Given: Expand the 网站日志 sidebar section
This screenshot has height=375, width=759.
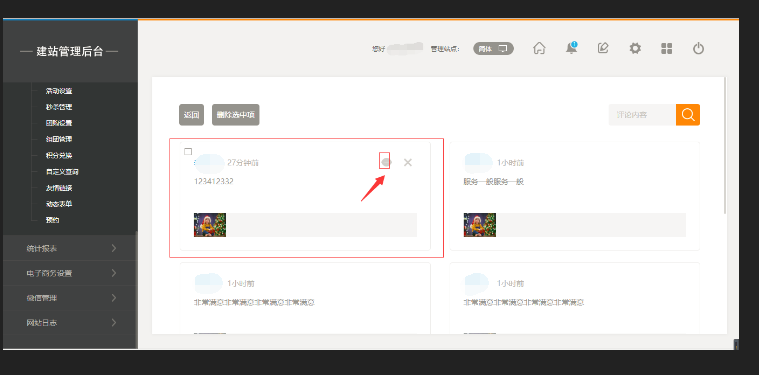Looking at the screenshot, I should tap(70, 322).
